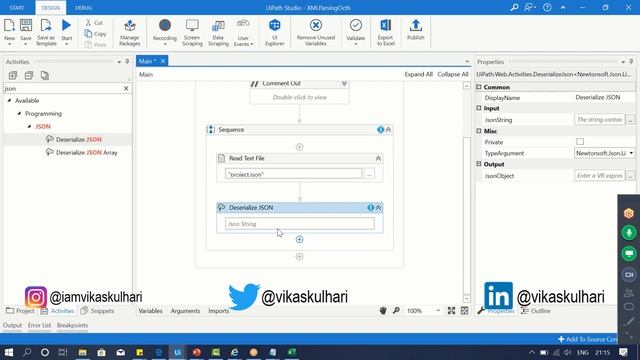Collapse the Programming tree node

19,113
